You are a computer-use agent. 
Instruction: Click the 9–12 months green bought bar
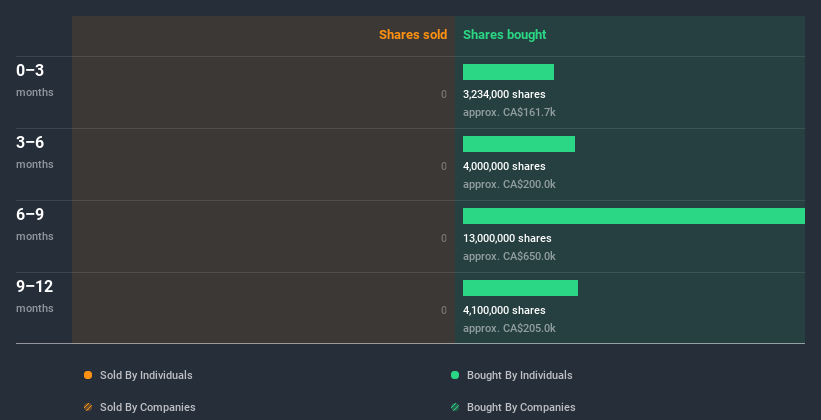pos(520,288)
